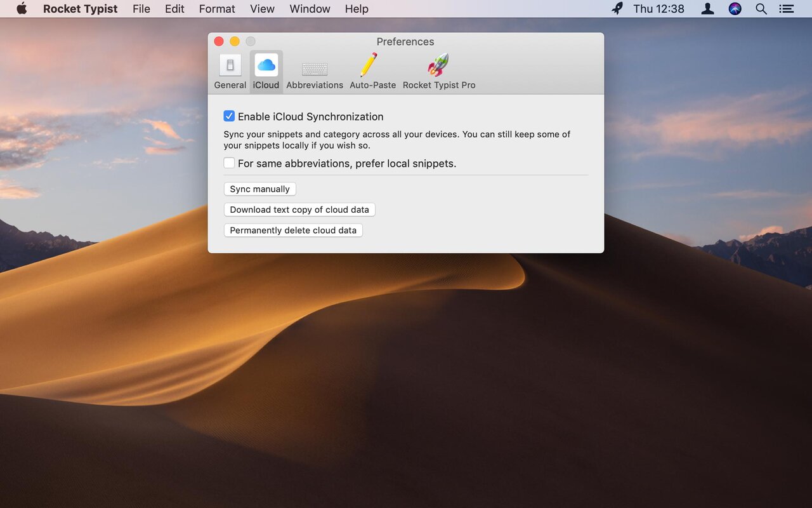
Task: Open the Notification Center list icon
Action: pyautogui.click(x=787, y=9)
